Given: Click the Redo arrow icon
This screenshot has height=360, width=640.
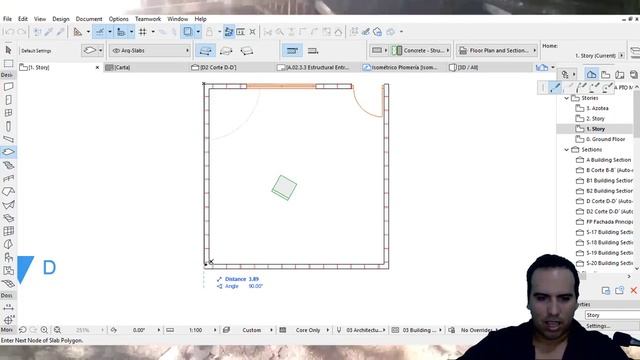Looking at the screenshot, I should pos(22,31).
